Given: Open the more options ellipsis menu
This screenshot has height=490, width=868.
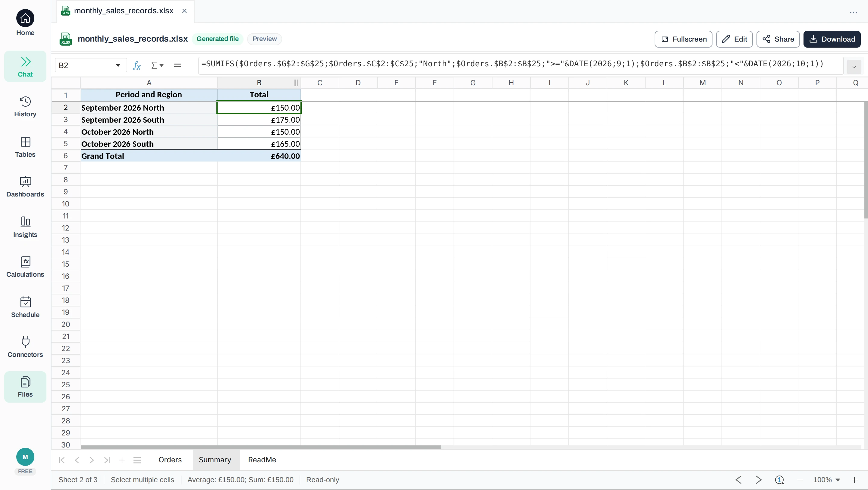Looking at the screenshot, I should (x=854, y=13).
